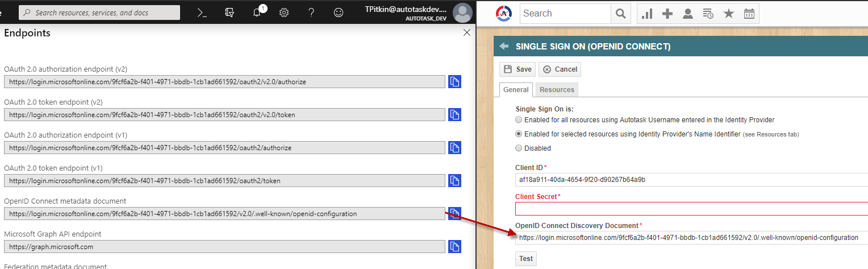Select OAuth 2.0 authorization endpoint (v2) URL
868x269 pixels.
pyautogui.click(x=224, y=82)
